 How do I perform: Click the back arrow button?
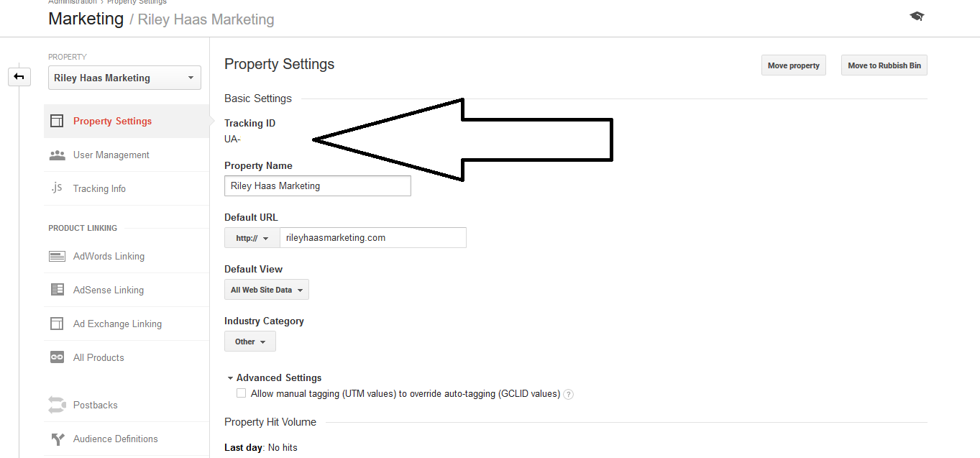[19, 76]
